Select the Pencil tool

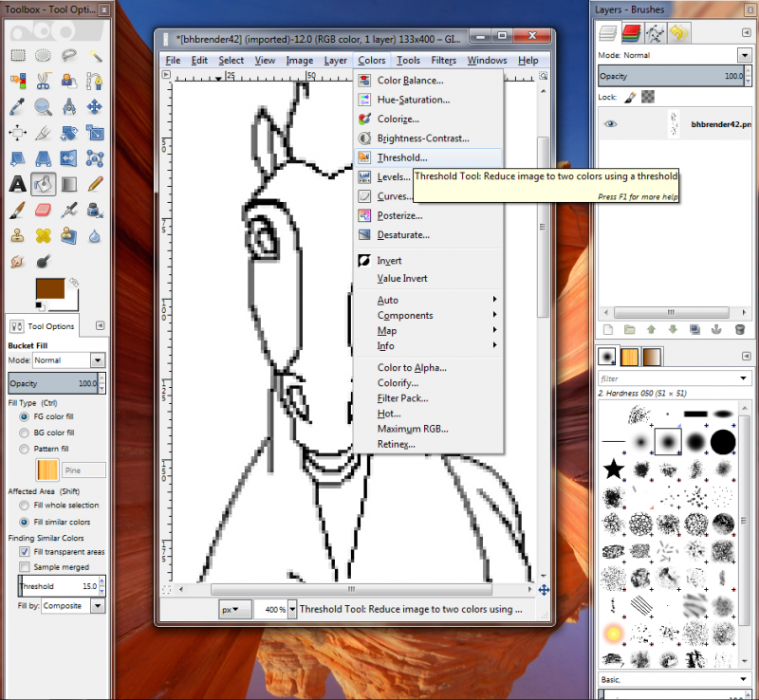pyautogui.click(x=95, y=184)
